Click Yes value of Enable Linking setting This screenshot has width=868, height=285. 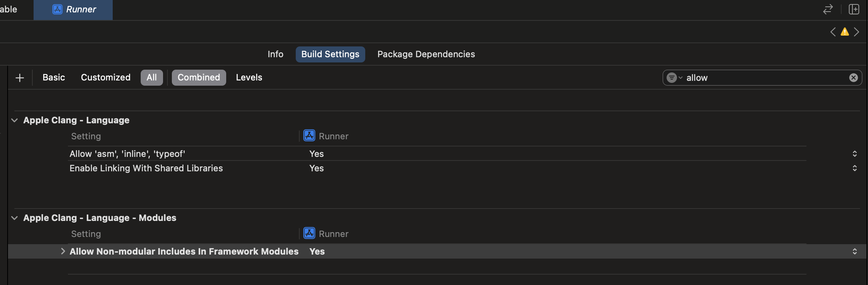(317, 168)
